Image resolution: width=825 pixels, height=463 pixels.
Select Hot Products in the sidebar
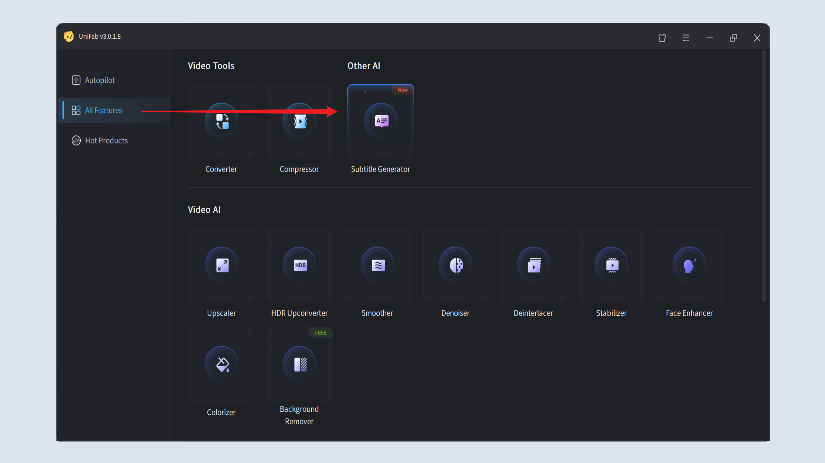pyautogui.click(x=116, y=140)
